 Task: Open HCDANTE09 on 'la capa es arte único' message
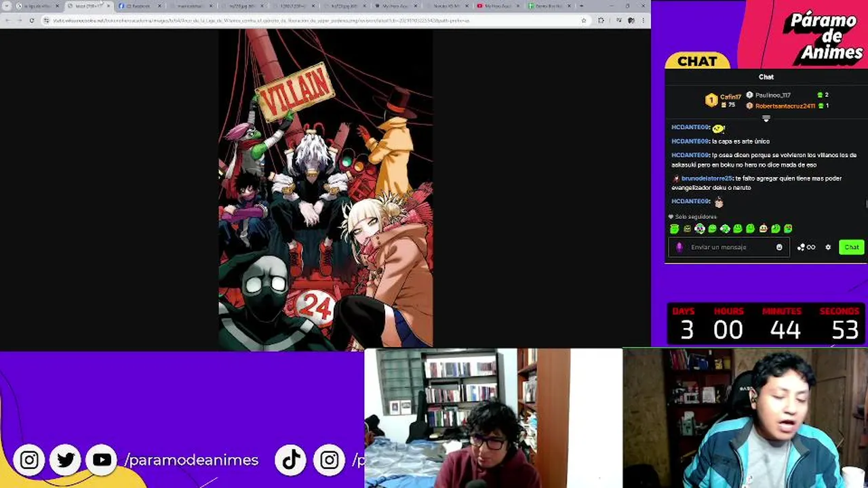click(x=690, y=141)
